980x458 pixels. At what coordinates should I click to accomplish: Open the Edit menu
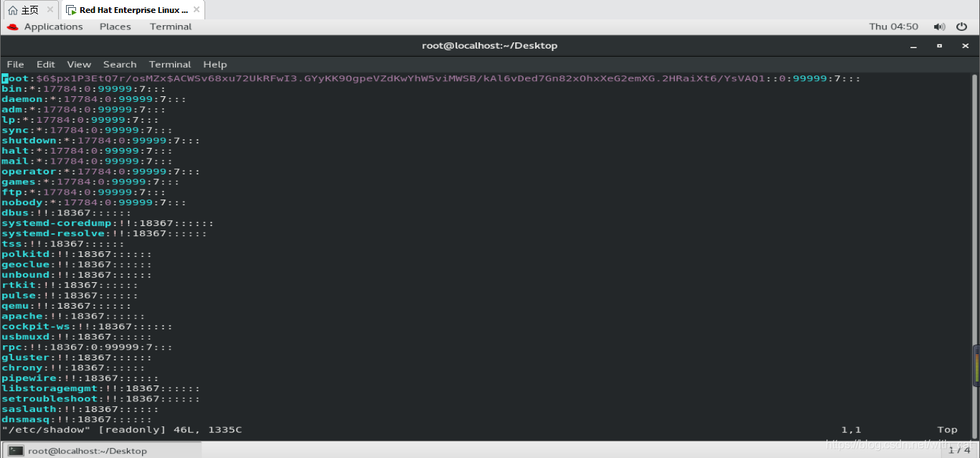click(46, 64)
